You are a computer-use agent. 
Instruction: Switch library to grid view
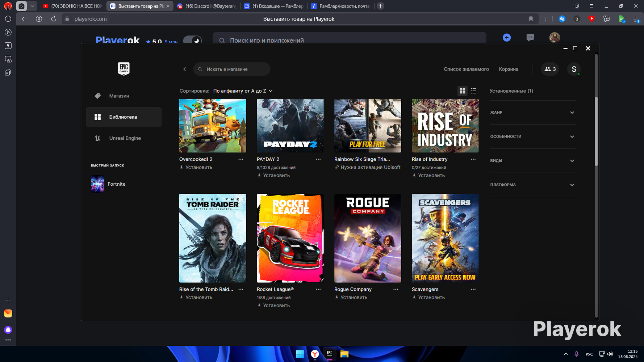463,91
